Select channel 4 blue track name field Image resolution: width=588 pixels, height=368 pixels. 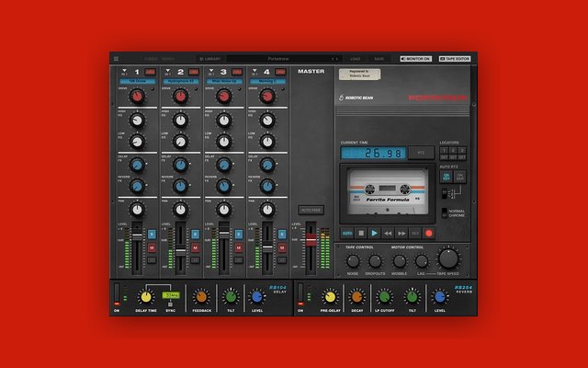[267, 81]
